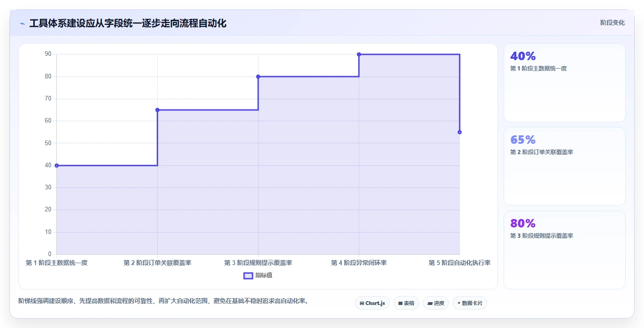
Task: Select the Chart.js tag
Action: tap(372, 303)
